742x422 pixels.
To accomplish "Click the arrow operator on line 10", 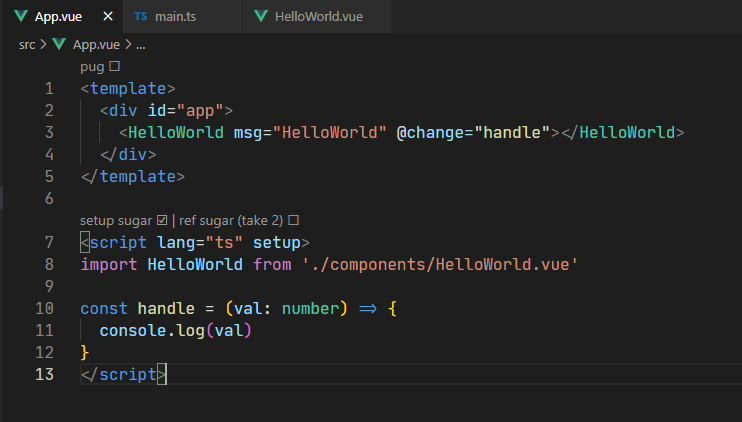I will 368,309.
